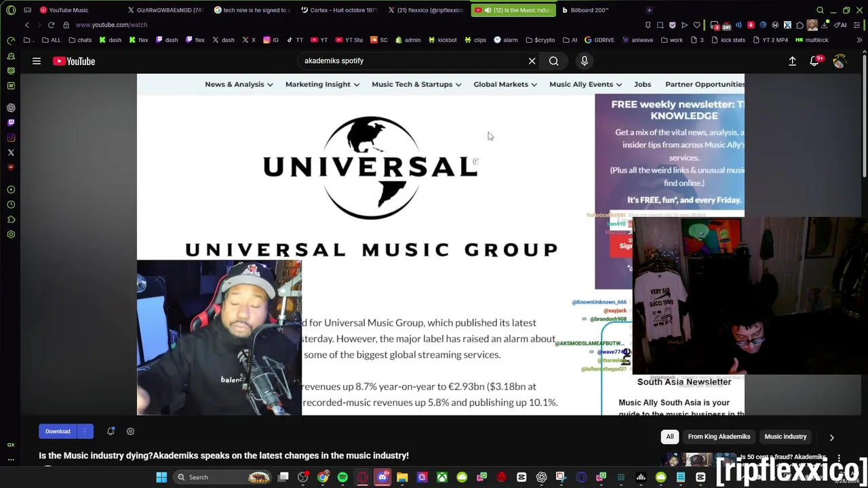Click the address bar URL
The image size is (868, 488).
click(x=111, y=25)
